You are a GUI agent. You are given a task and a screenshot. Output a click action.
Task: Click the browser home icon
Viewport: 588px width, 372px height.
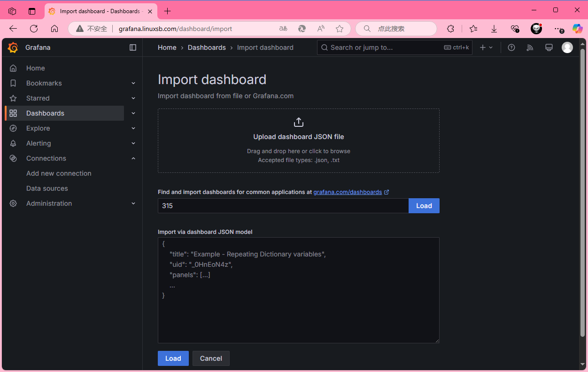54,29
